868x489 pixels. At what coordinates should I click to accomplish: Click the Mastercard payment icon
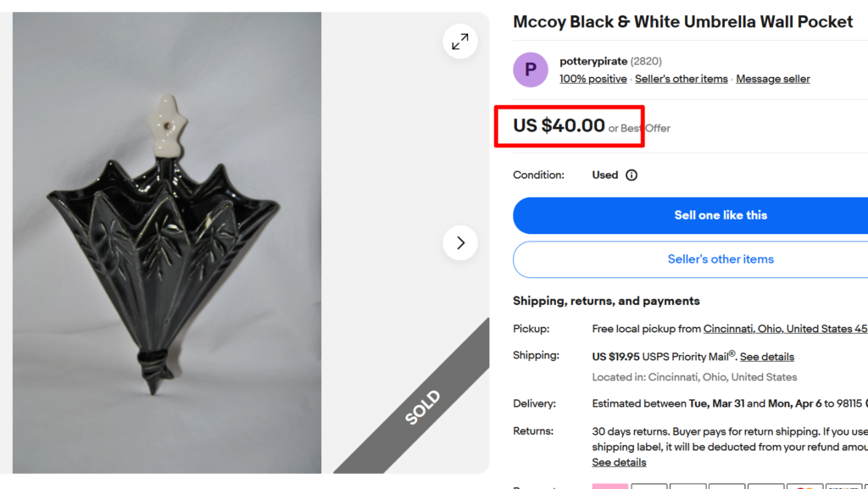coord(804,486)
